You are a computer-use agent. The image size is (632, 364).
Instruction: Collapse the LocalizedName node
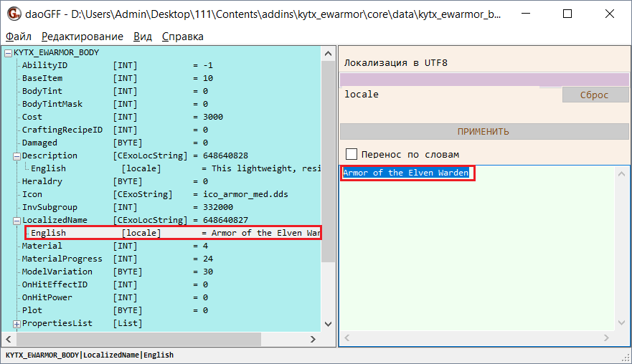pos(16,221)
